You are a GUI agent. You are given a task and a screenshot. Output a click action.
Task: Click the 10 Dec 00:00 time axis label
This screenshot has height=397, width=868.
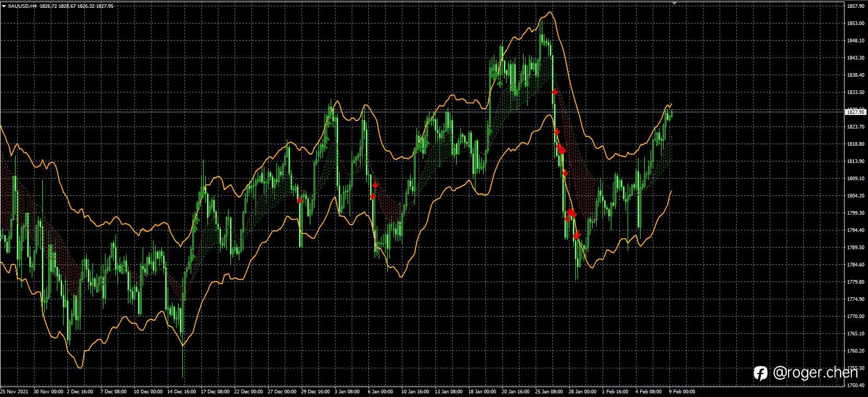pyautogui.click(x=148, y=391)
